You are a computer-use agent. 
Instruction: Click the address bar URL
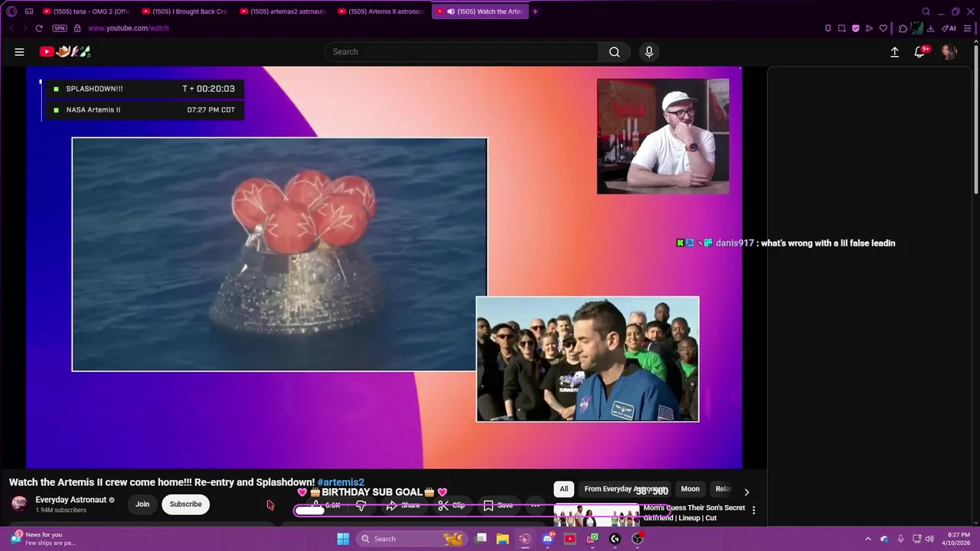[129, 28]
